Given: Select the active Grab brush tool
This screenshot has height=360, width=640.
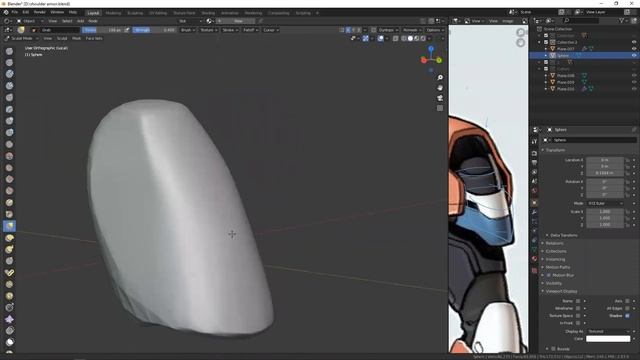Looking at the screenshot, I should 9,226.
